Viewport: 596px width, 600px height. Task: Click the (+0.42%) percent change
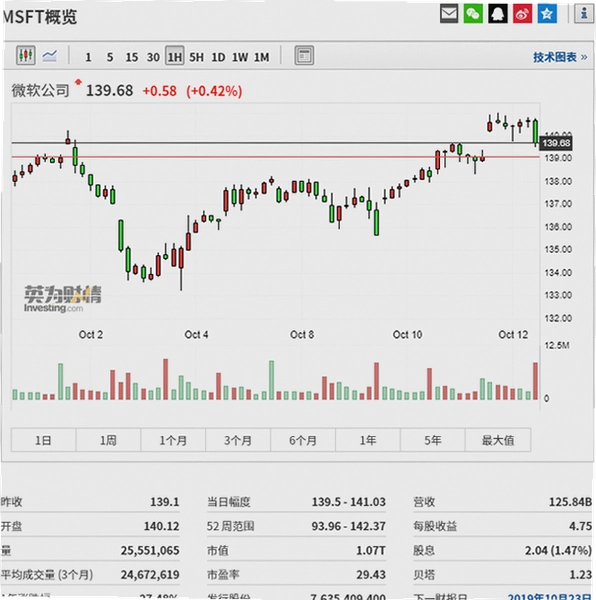click(x=214, y=91)
